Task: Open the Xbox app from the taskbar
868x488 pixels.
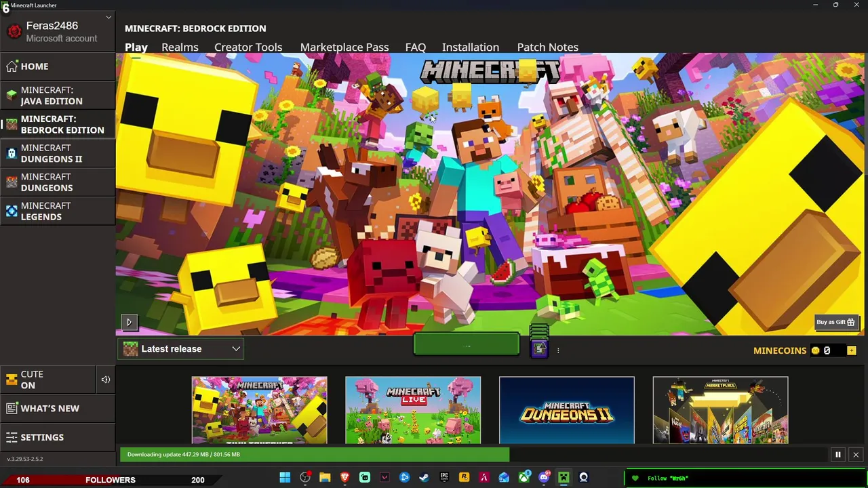Action: (x=524, y=478)
